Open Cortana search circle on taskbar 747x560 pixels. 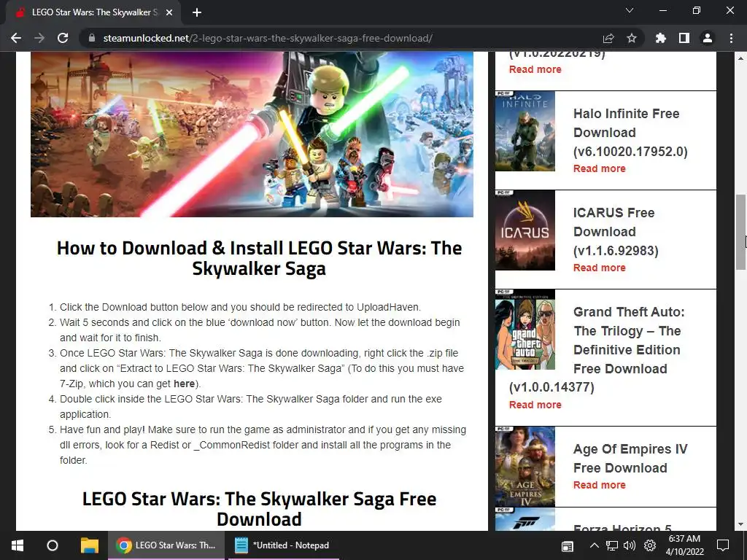[x=53, y=545]
